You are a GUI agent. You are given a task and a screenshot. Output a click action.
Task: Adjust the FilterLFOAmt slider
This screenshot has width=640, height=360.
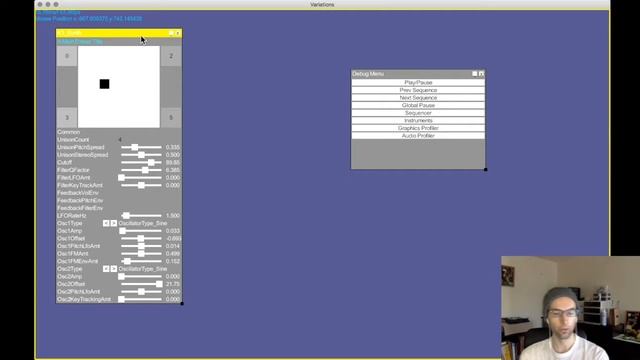tap(141, 178)
